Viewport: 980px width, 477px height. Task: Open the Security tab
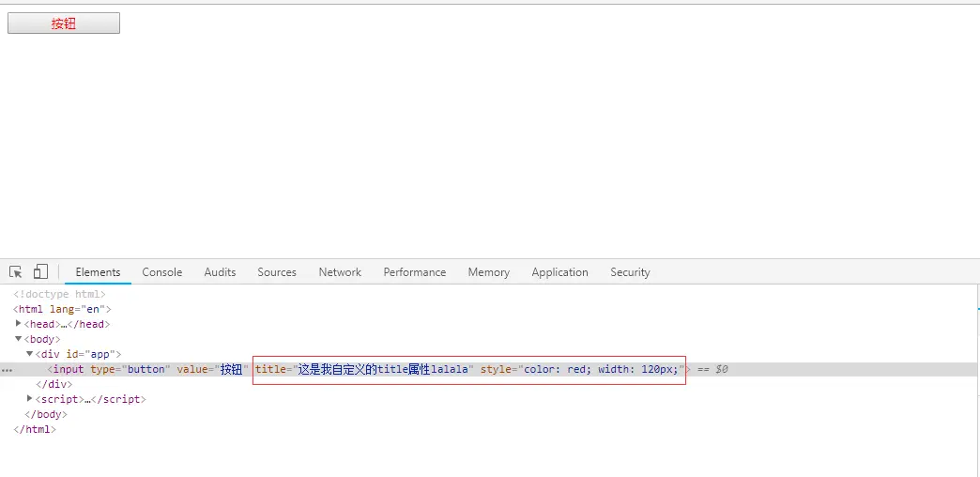pyautogui.click(x=630, y=272)
